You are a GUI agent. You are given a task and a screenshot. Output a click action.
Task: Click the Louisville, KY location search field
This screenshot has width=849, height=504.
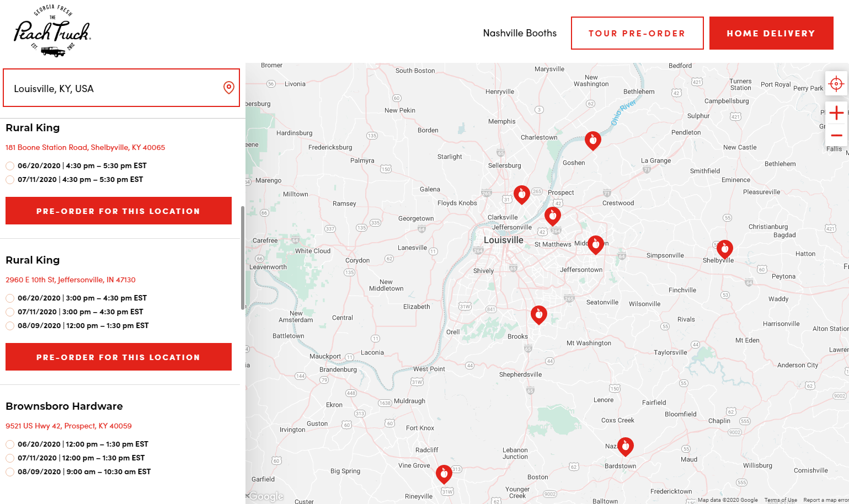(121, 88)
